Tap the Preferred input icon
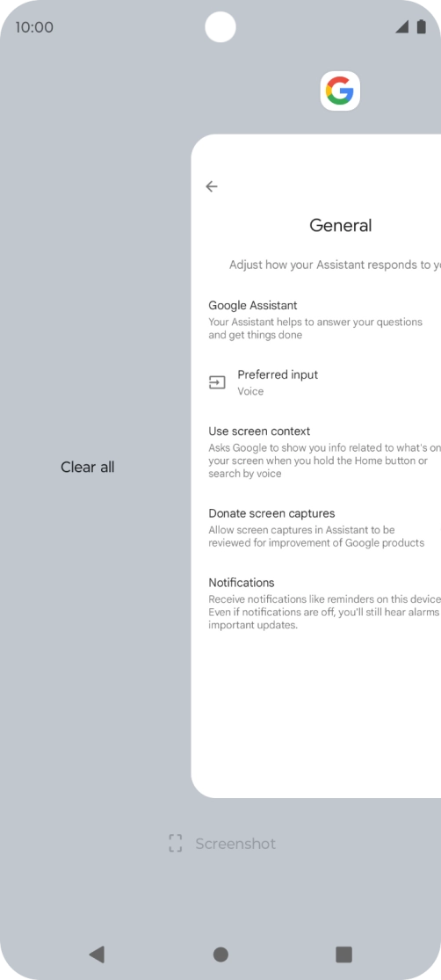Screen dimensions: 441x980 (217, 382)
